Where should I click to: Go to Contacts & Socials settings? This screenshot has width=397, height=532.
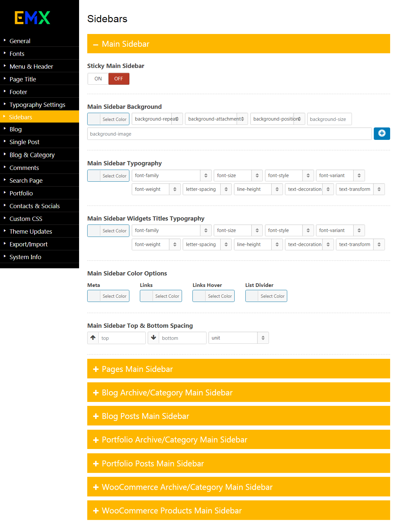coord(35,206)
